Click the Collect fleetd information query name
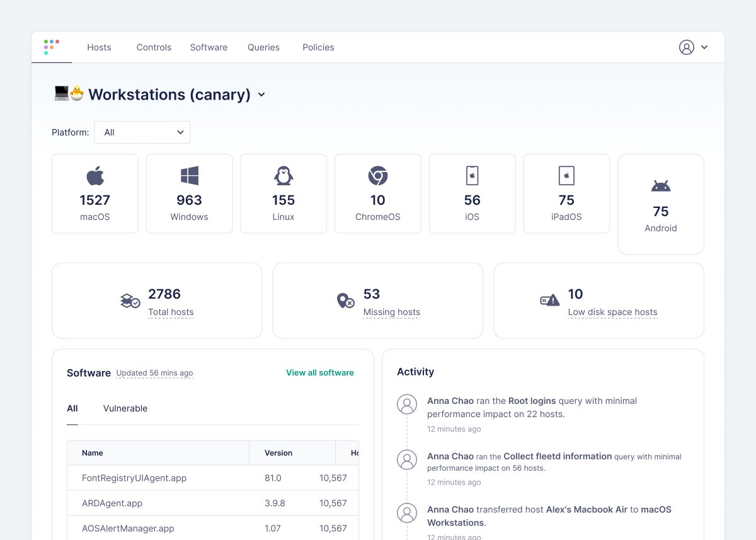This screenshot has width=756, height=540. point(558,456)
